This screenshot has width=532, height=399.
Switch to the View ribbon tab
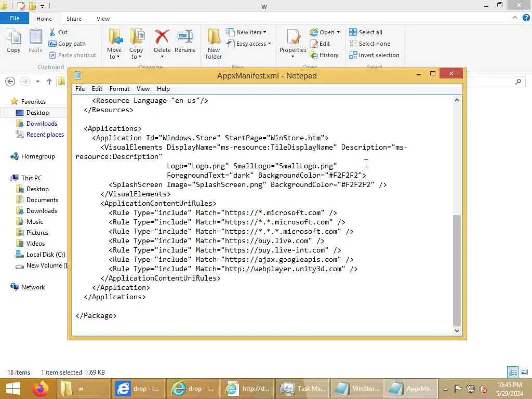[103, 19]
